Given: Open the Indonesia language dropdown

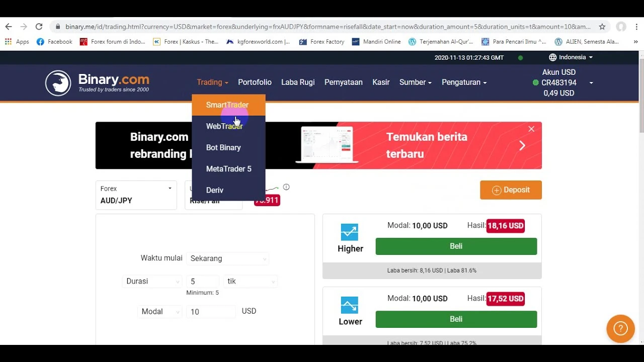Looking at the screenshot, I should (571, 57).
